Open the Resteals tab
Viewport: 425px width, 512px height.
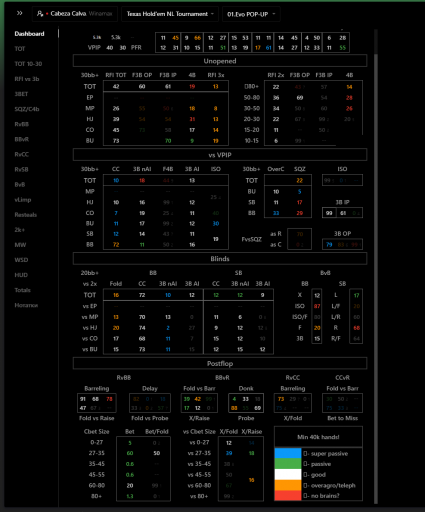coord(26,215)
